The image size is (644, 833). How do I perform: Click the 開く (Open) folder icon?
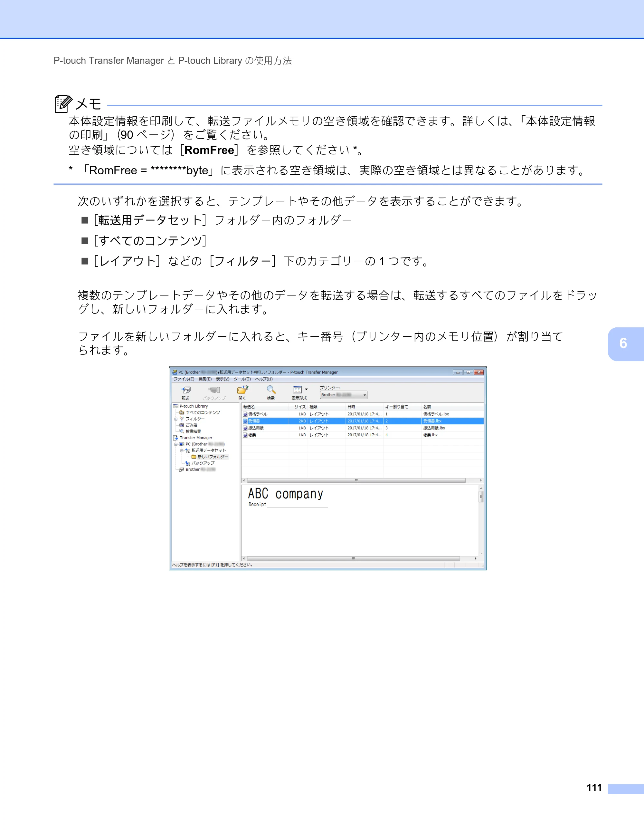(242, 392)
